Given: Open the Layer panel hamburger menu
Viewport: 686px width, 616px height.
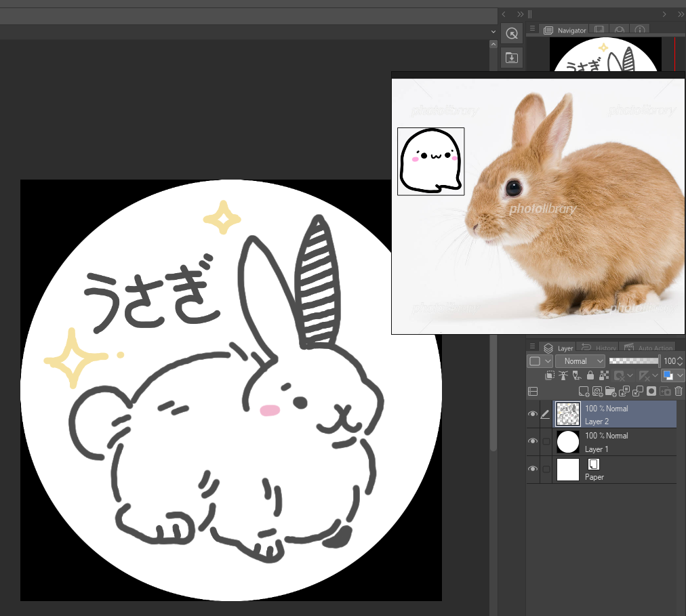Looking at the screenshot, I should [x=533, y=347].
